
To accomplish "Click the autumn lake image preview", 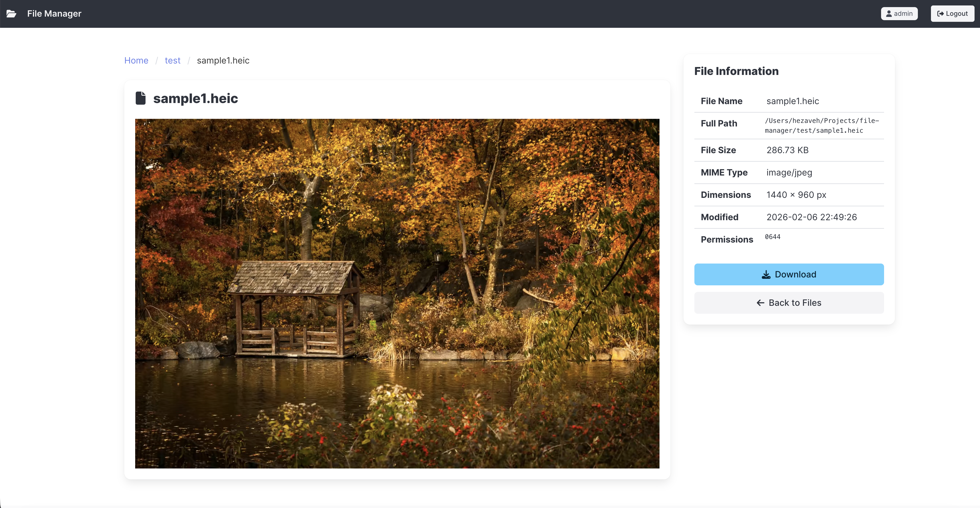I will tap(397, 294).
